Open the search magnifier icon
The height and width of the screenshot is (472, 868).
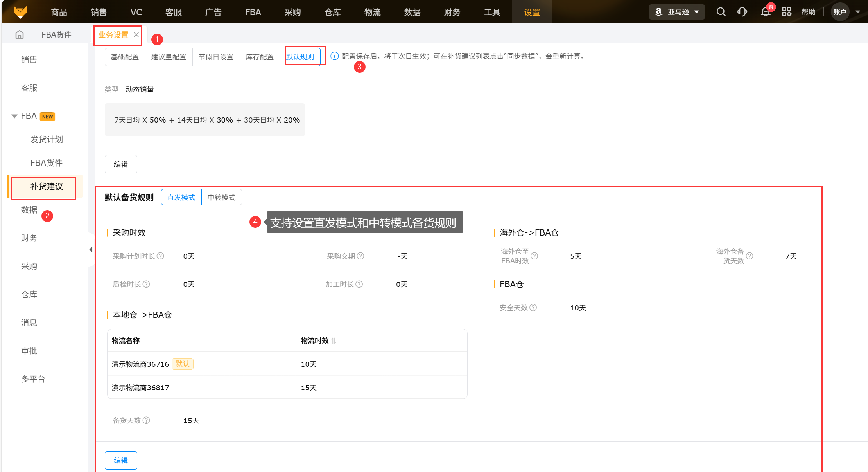click(721, 12)
